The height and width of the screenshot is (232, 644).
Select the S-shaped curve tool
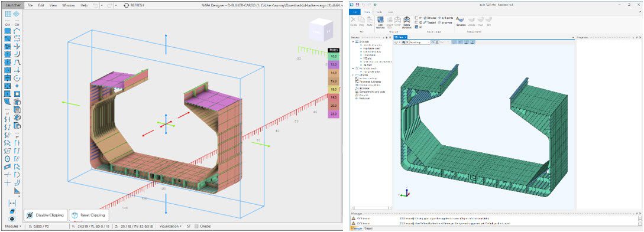pyautogui.click(x=17, y=38)
